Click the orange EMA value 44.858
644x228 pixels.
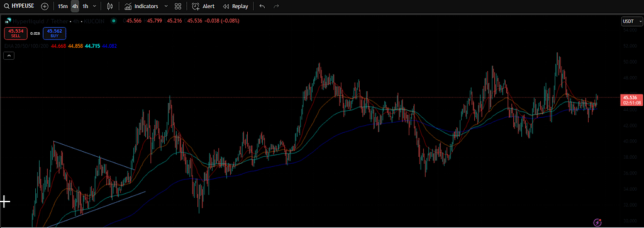click(75, 46)
